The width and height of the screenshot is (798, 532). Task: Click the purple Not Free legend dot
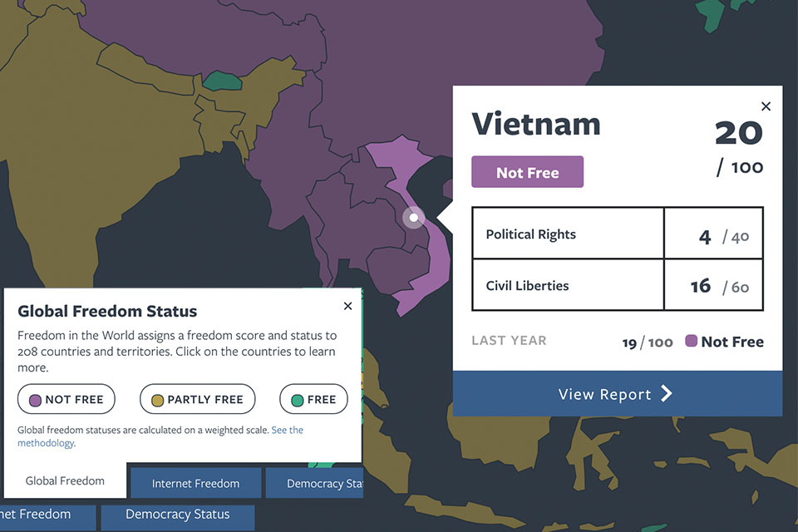[35, 400]
